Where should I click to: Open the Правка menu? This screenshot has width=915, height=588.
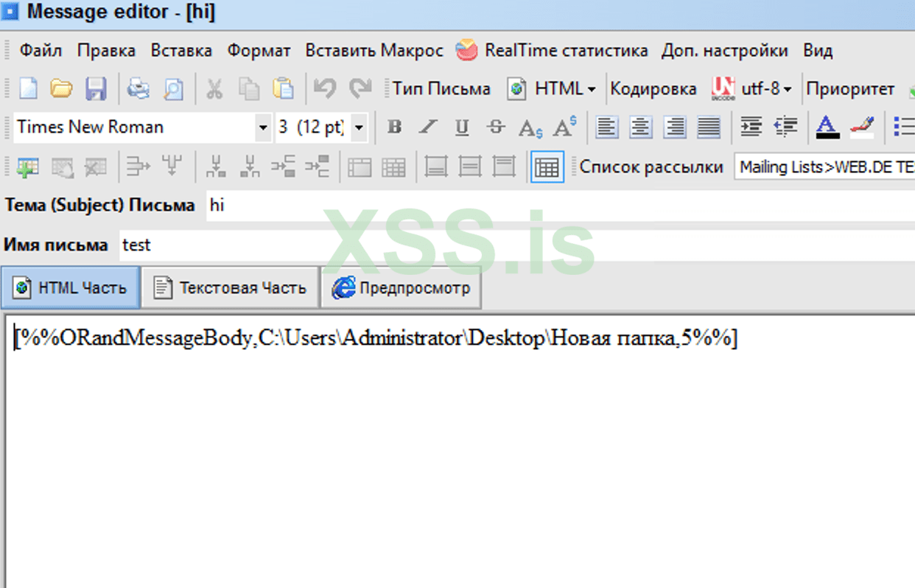tap(106, 51)
